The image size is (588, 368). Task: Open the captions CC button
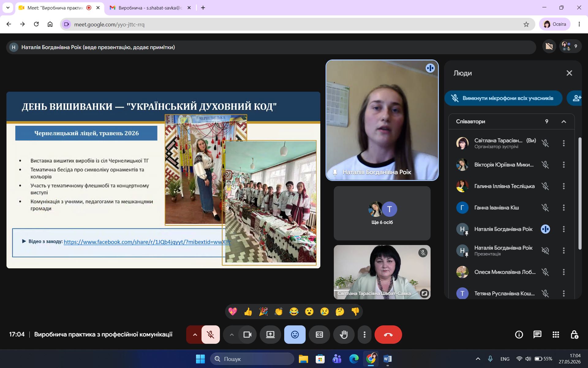pos(319,335)
